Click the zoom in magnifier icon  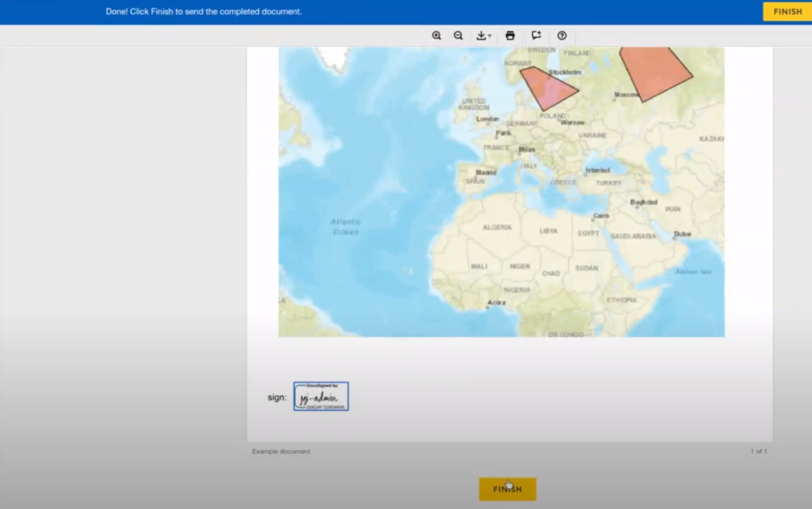[437, 35]
